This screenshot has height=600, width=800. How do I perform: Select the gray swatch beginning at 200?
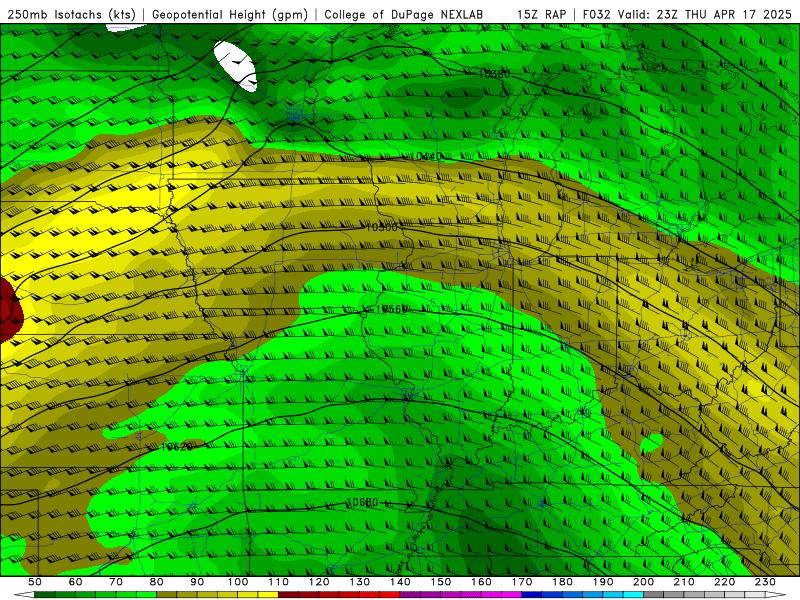[x=654, y=595]
